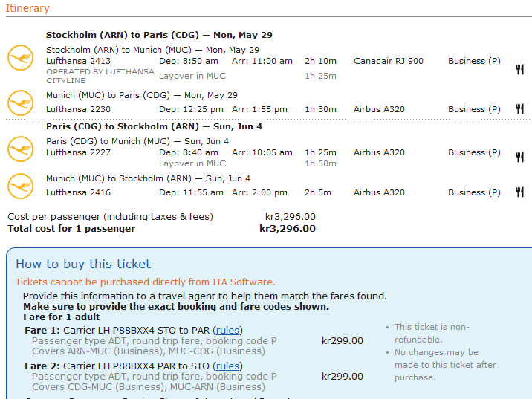Click Operated by Lufthansa Cityline note

(100, 77)
